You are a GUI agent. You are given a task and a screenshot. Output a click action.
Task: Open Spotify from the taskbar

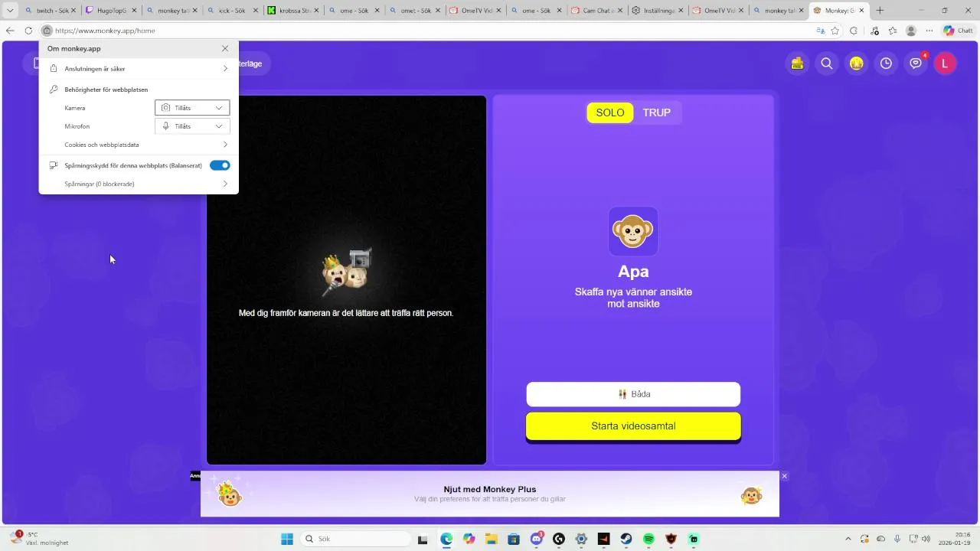click(648, 539)
